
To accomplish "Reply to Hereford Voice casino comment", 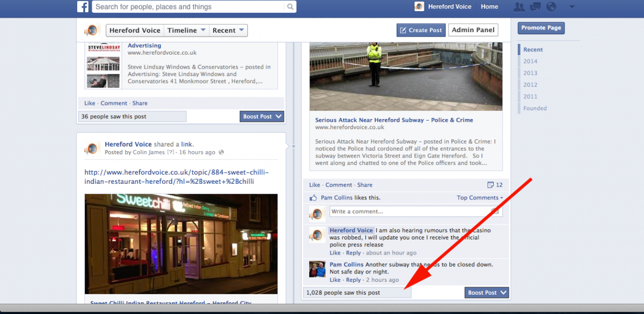I will [x=353, y=253].
